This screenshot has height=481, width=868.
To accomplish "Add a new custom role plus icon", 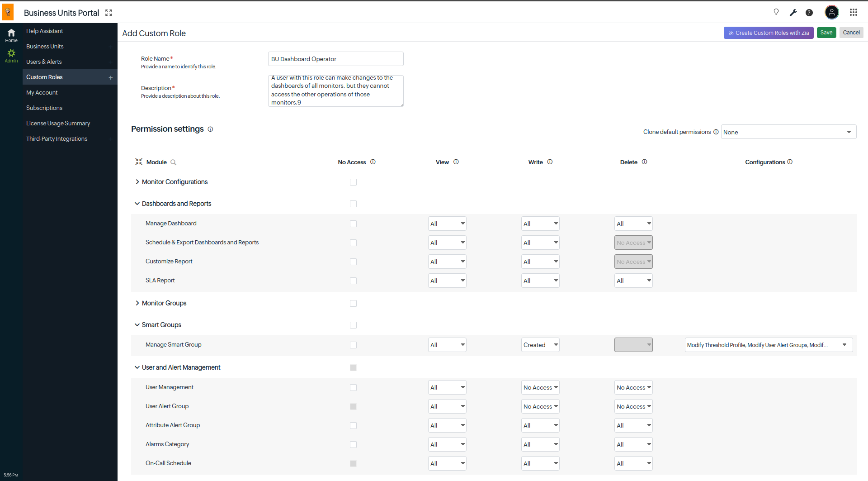I will (x=111, y=77).
